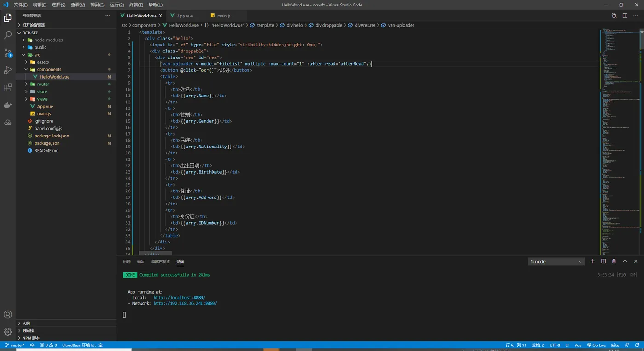The image size is (644, 351).
Task: Open the 编辑(E) menu
Action: (x=40, y=5)
